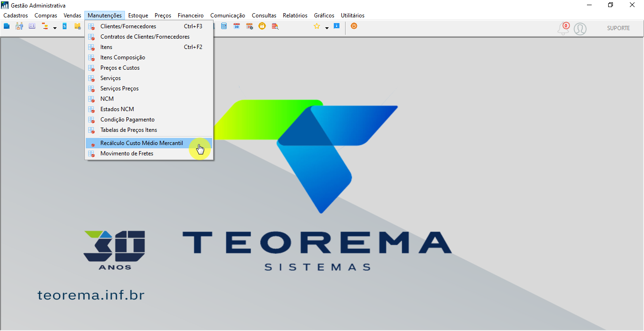The image size is (644, 331).
Task: Open the Utilitários menu
Action: [353, 16]
